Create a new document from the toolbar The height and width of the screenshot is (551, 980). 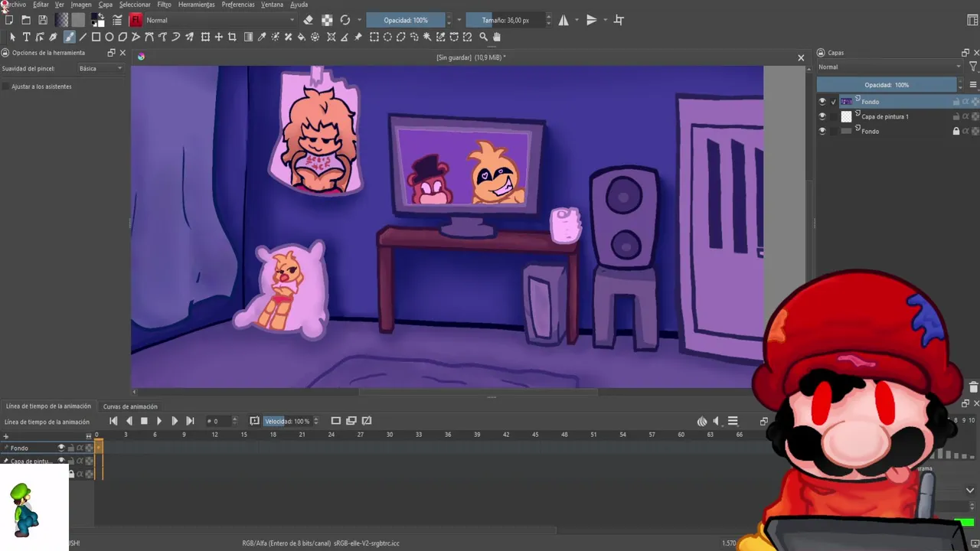(9, 20)
